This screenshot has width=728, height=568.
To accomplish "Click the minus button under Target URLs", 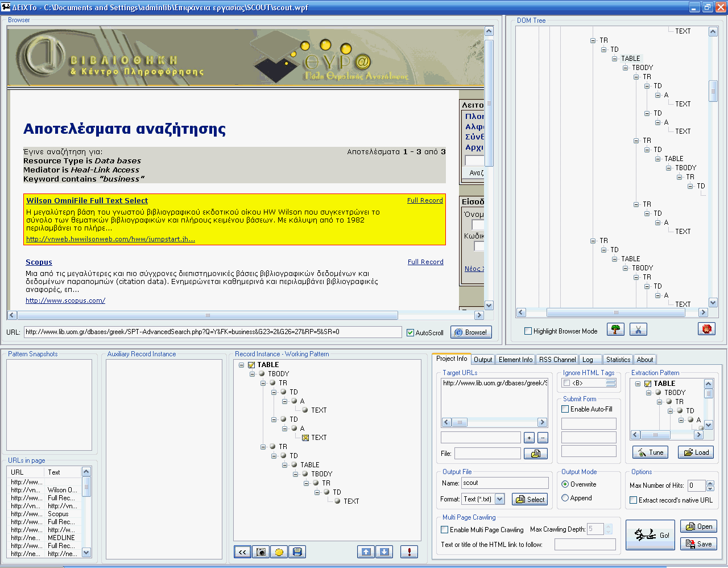I will (x=543, y=438).
